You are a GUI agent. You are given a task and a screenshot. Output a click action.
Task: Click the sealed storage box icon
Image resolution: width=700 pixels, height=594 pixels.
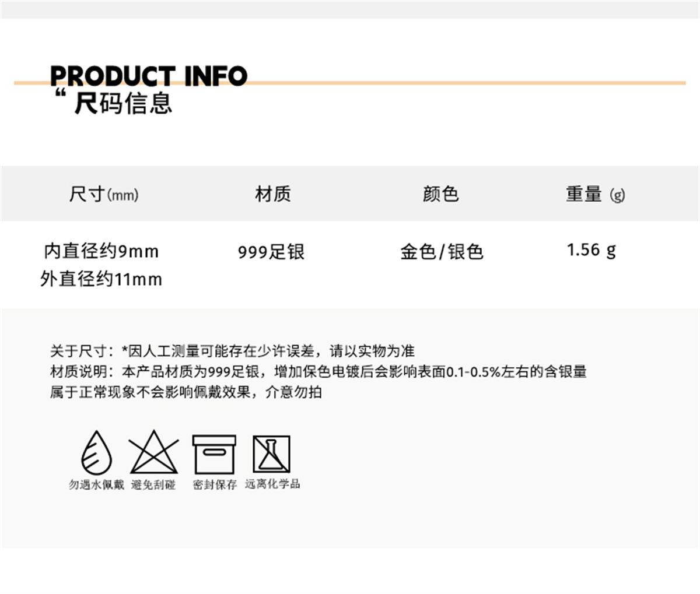pos(214,454)
